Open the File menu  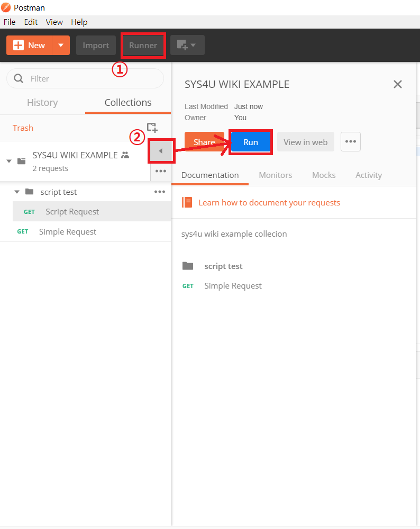coord(10,22)
